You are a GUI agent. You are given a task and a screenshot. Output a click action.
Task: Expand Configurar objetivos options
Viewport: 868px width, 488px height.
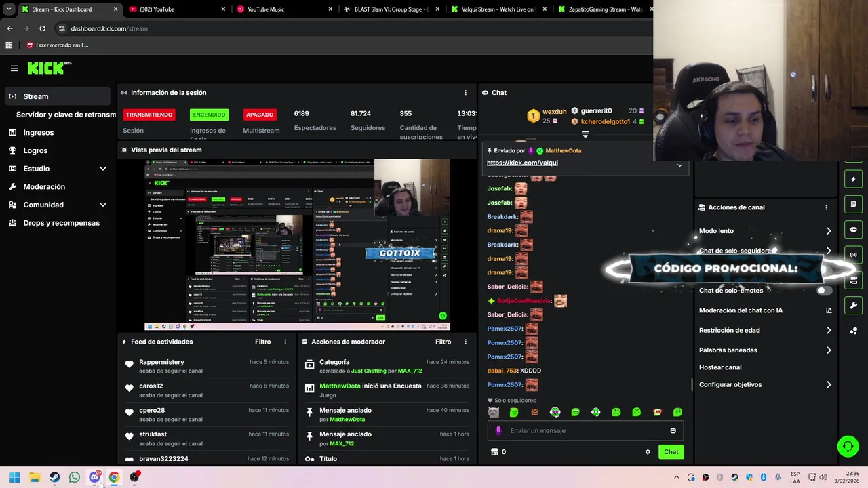tap(829, 385)
